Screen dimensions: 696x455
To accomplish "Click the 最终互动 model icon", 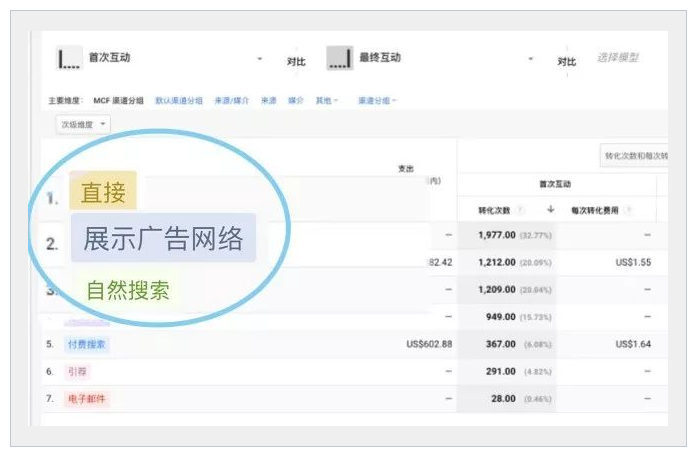I will (x=340, y=59).
